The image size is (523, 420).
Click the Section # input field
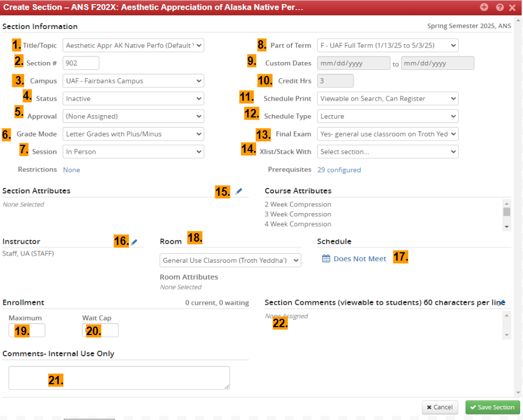(81, 63)
